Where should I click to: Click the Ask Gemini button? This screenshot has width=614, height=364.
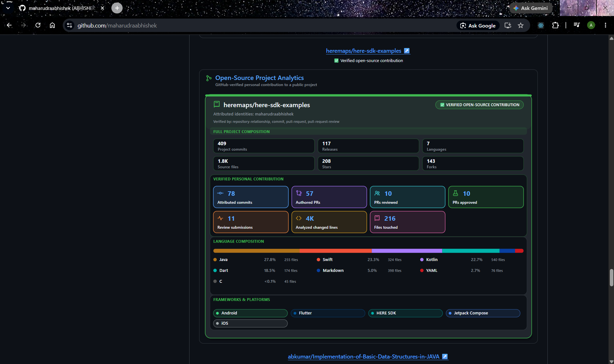530,8
